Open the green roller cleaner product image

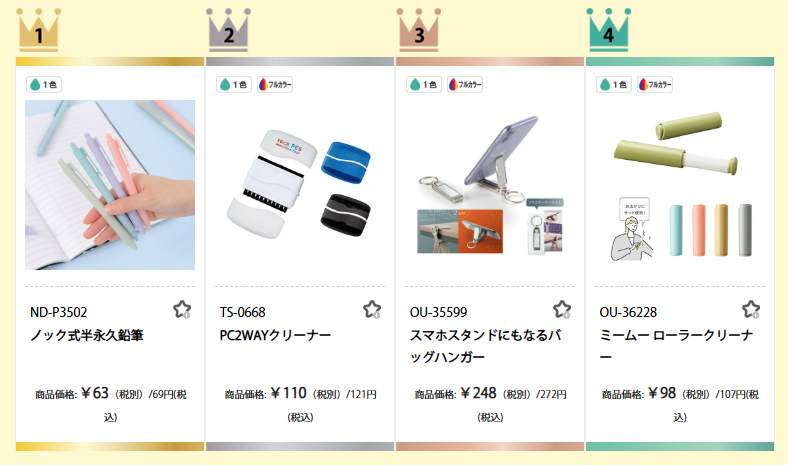(x=680, y=185)
